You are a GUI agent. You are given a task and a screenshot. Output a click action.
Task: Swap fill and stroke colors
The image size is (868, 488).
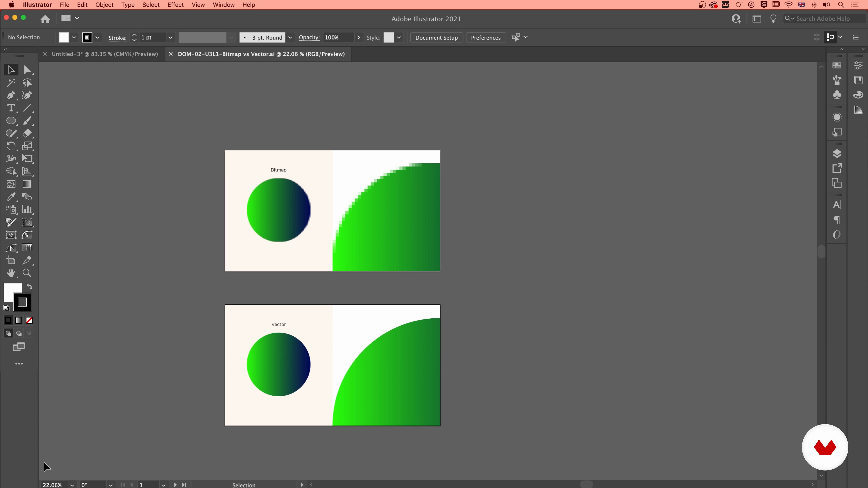tap(30, 287)
